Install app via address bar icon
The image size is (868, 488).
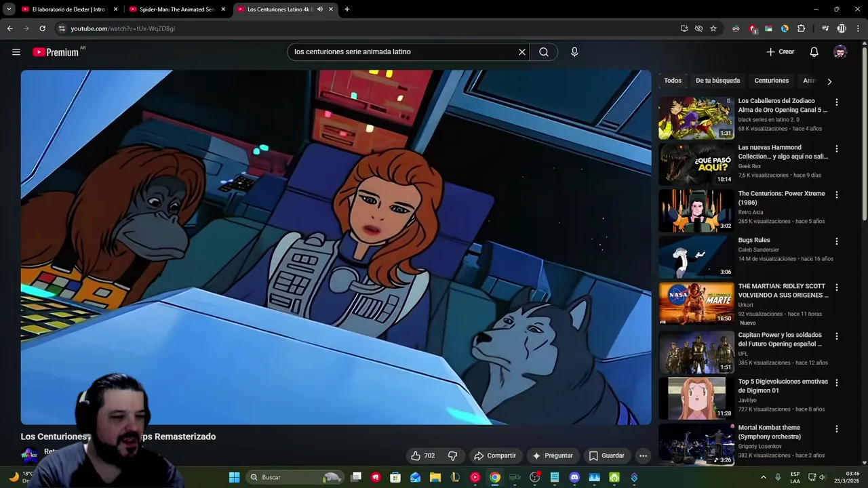click(684, 28)
